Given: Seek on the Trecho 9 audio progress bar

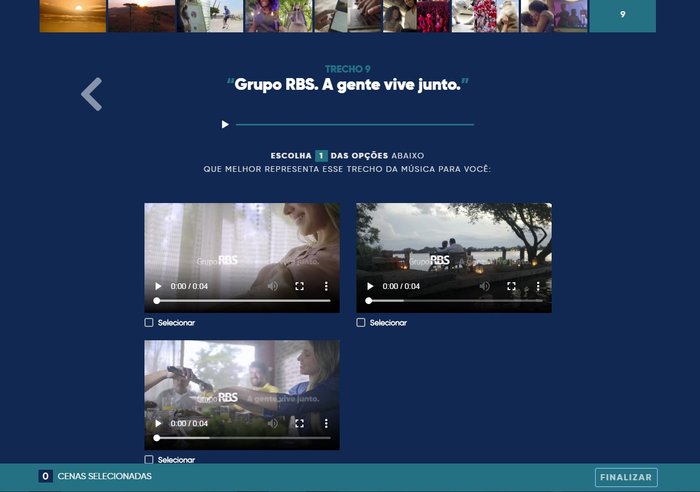Looking at the screenshot, I should click(355, 125).
